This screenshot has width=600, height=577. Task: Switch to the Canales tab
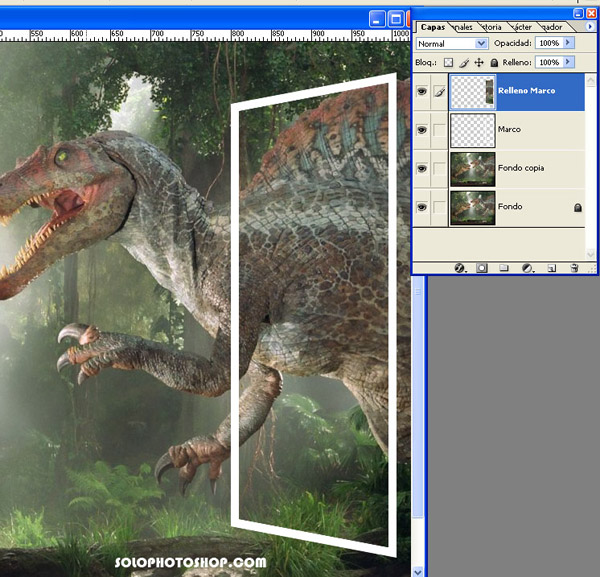click(463, 27)
